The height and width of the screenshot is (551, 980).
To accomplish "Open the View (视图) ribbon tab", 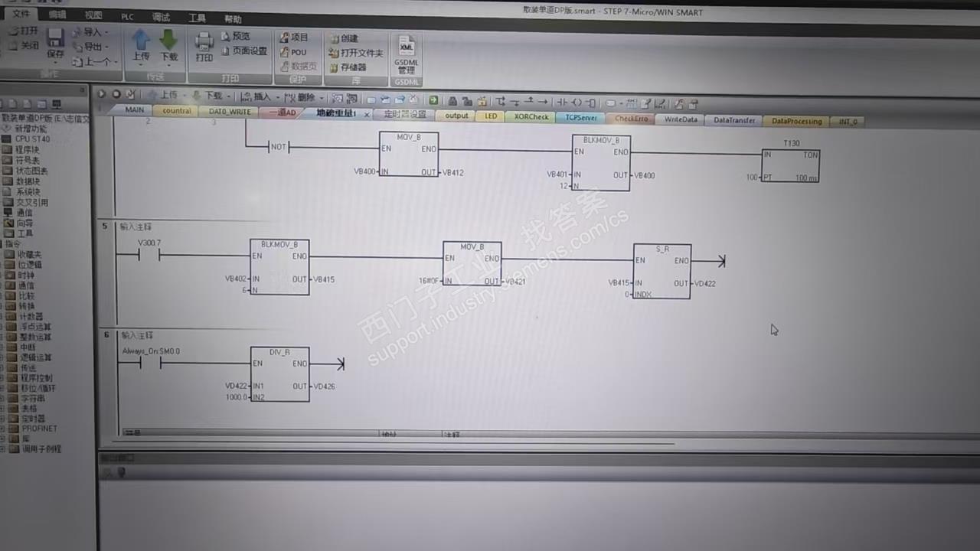I will 93,15.
